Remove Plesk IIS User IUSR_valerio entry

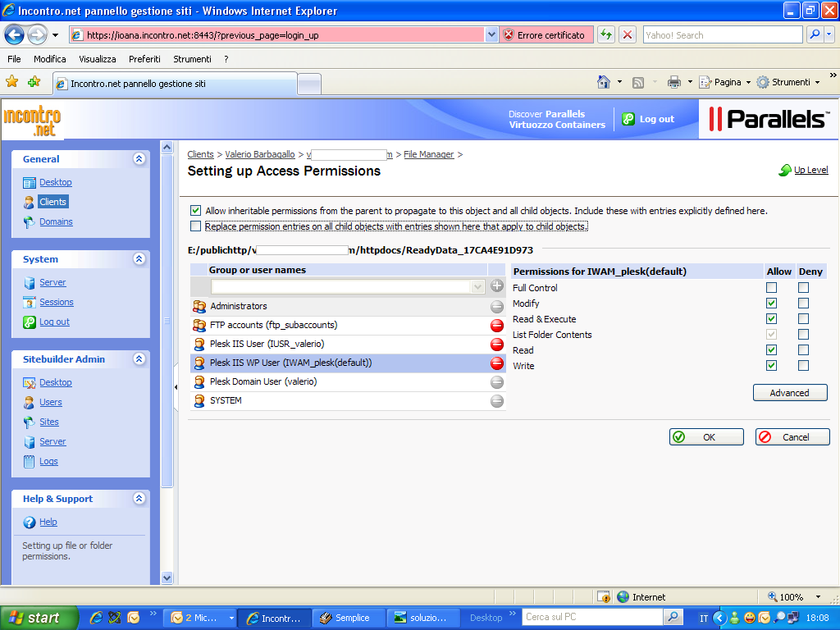click(497, 344)
